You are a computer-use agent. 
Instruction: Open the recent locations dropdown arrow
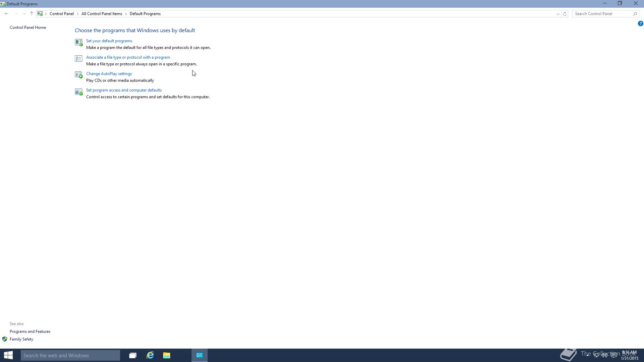click(x=24, y=14)
